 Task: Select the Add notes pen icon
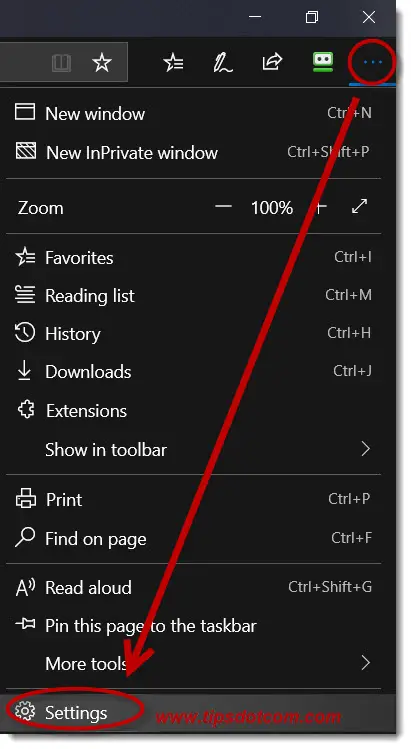pos(222,63)
